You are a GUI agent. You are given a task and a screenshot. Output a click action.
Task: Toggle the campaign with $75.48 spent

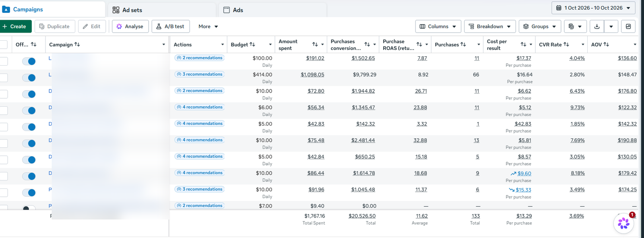tap(29, 143)
